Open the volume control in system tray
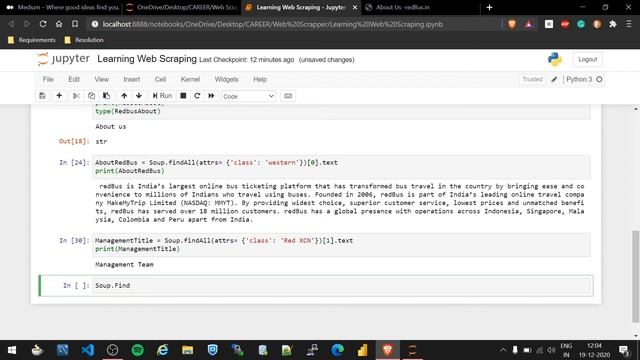Screen dimensions: 640x360 (x=551, y=350)
